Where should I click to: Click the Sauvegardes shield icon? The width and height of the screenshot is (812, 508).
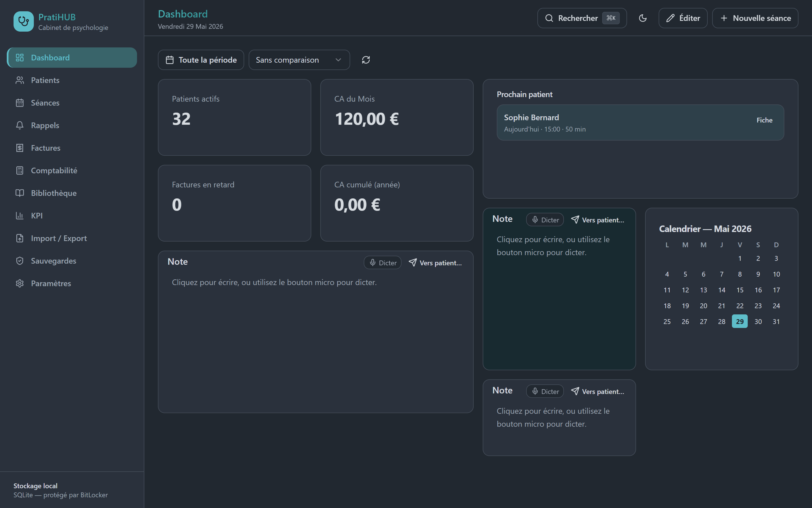tap(20, 260)
